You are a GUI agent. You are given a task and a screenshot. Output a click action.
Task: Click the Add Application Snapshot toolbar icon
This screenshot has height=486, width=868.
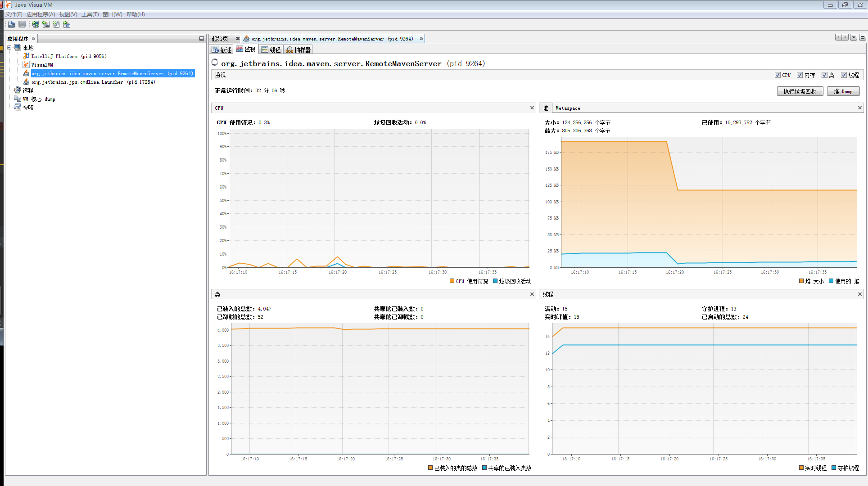(x=67, y=24)
